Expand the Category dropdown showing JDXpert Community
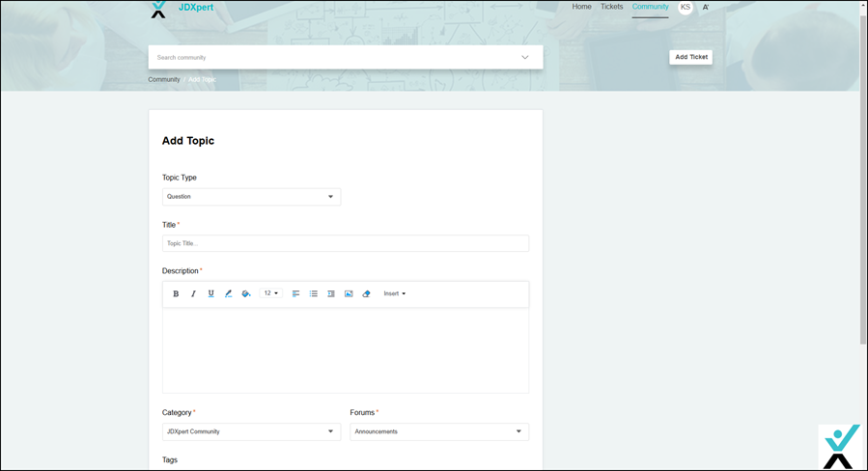The image size is (868, 471). [x=251, y=431]
